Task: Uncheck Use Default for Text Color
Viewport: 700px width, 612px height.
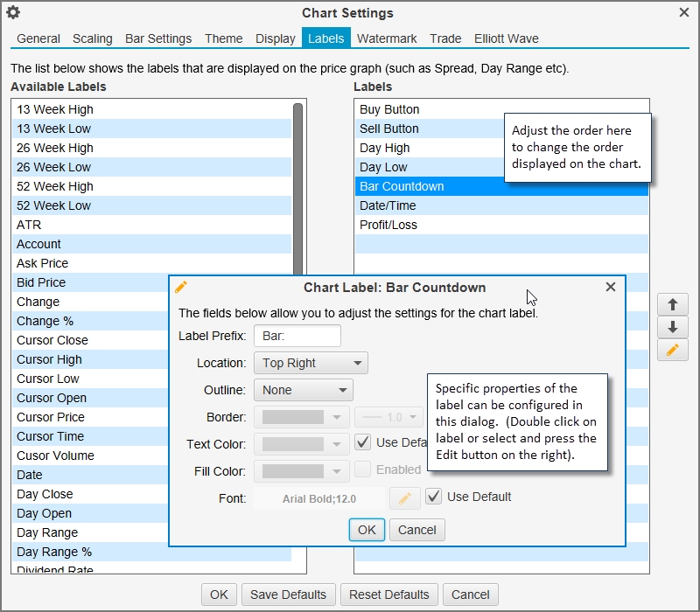Action: [x=362, y=443]
